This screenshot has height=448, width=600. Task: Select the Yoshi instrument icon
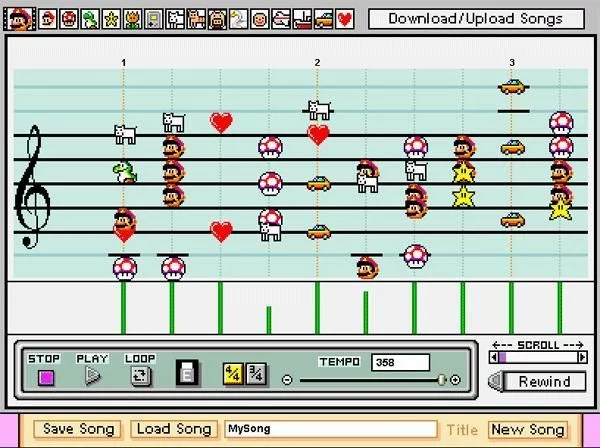pos(90,19)
